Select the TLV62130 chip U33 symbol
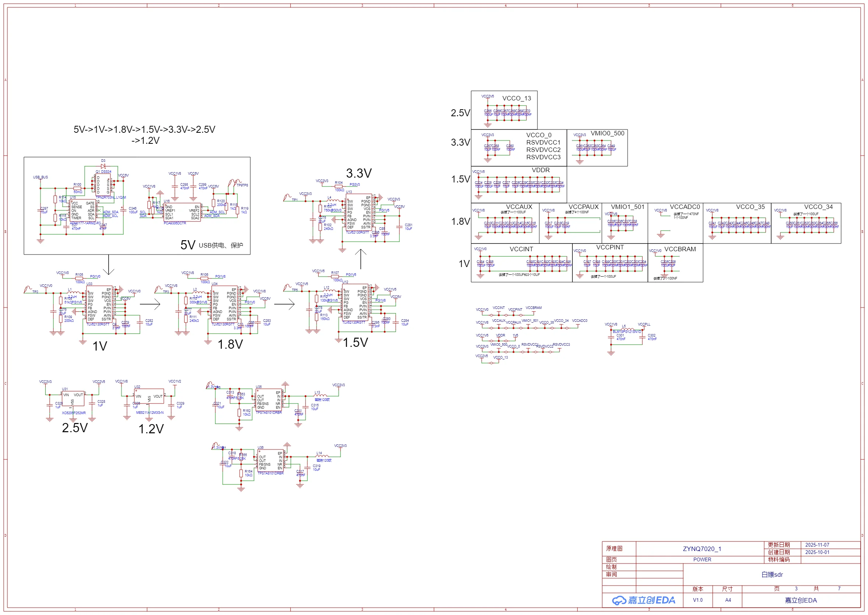868x615 pixels. tap(100, 304)
